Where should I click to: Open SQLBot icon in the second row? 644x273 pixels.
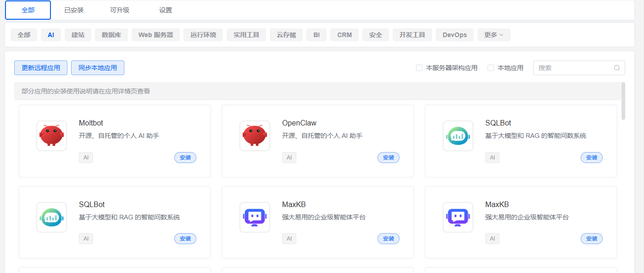(51, 217)
